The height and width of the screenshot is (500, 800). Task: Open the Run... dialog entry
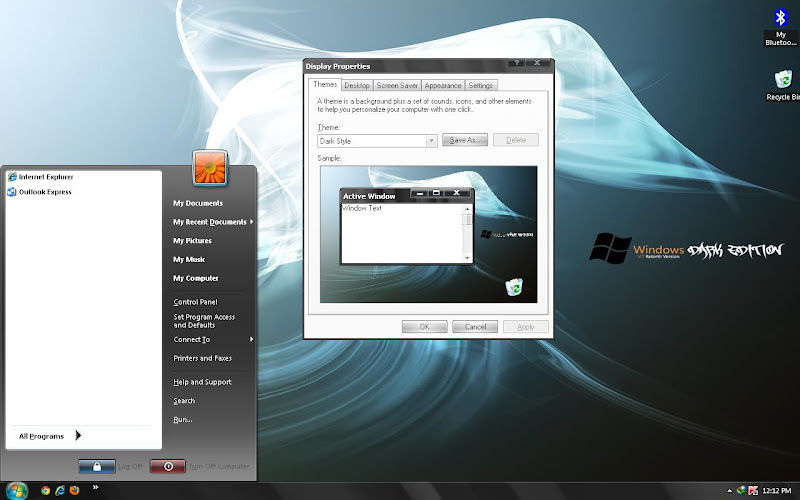click(183, 420)
